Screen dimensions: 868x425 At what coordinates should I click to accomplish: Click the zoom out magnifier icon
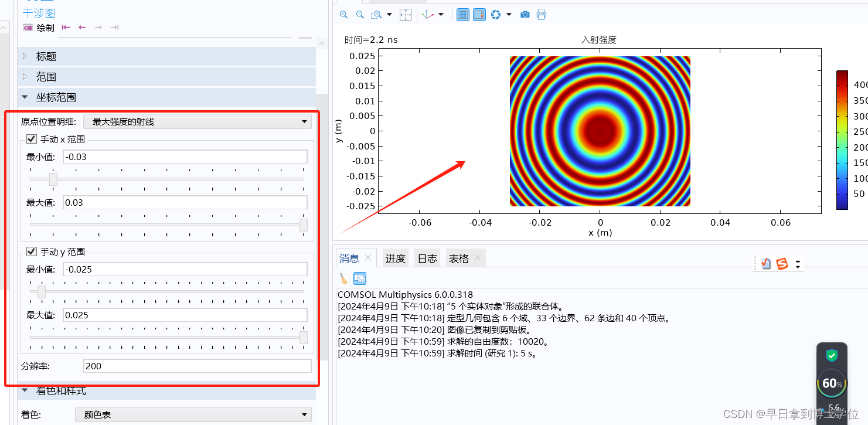(360, 15)
